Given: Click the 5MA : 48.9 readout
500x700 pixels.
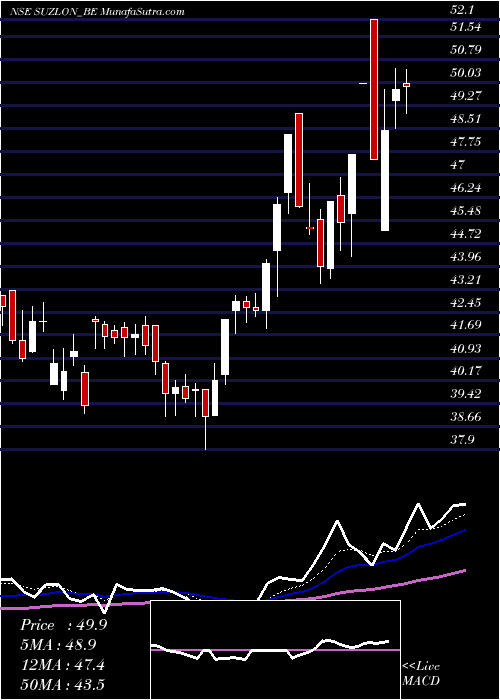Looking at the screenshot, I should point(58,645).
